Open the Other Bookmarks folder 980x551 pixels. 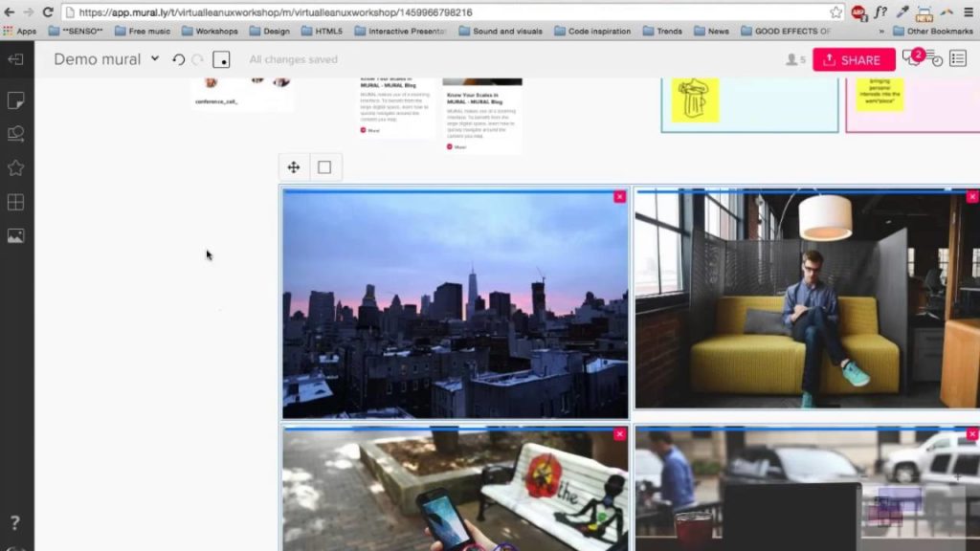point(935,31)
